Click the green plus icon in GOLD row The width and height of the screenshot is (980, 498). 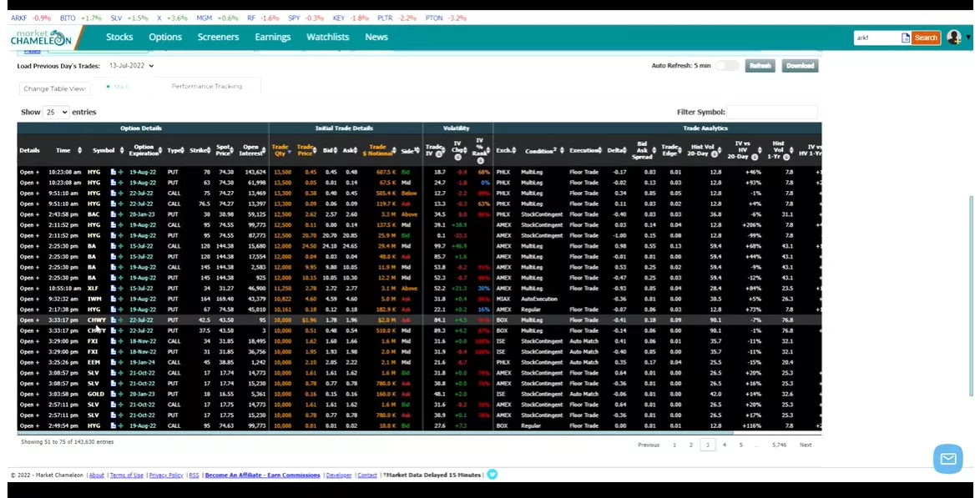point(121,395)
